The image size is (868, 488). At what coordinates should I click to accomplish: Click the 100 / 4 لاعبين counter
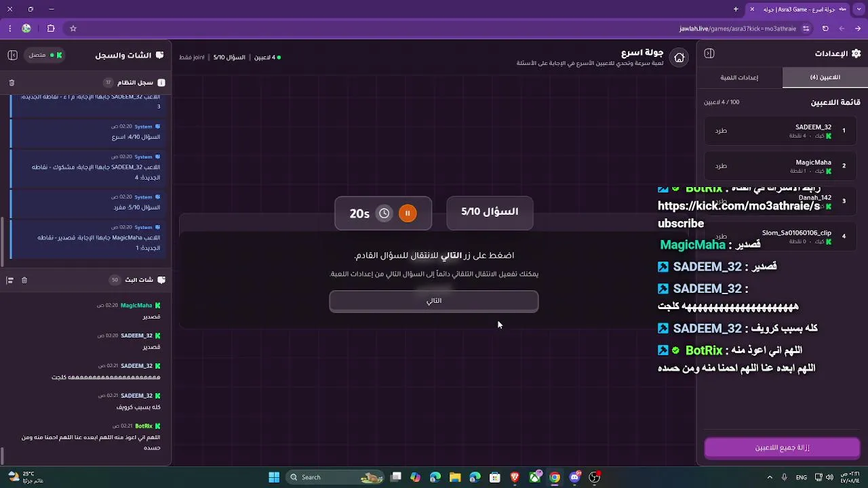tap(722, 102)
